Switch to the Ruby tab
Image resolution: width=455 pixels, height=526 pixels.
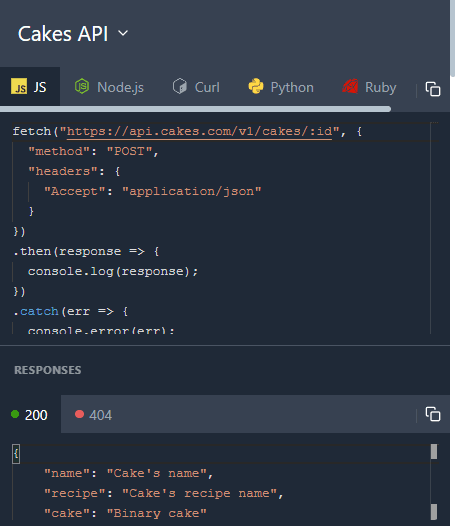click(x=369, y=87)
